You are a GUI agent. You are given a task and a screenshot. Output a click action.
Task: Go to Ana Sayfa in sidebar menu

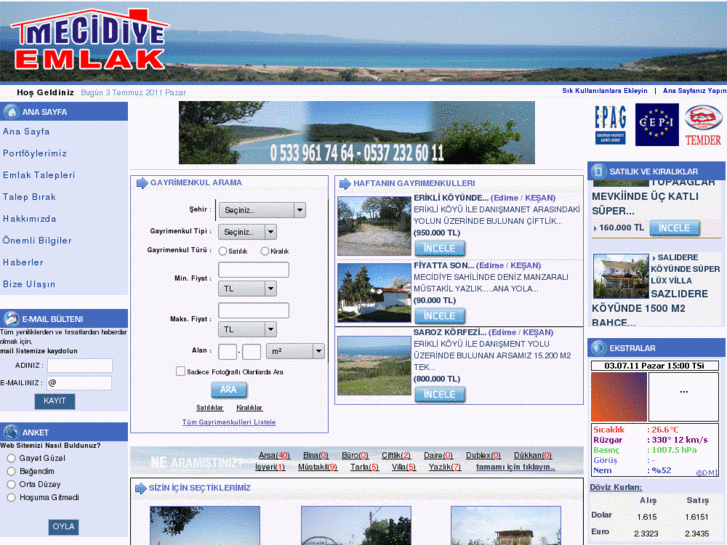tap(26, 132)
